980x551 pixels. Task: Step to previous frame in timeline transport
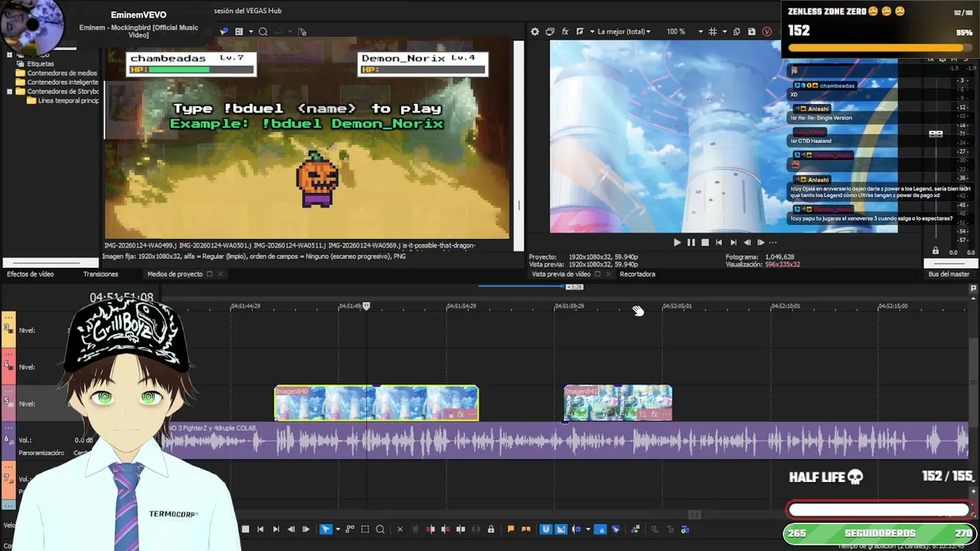pos(291,529)
